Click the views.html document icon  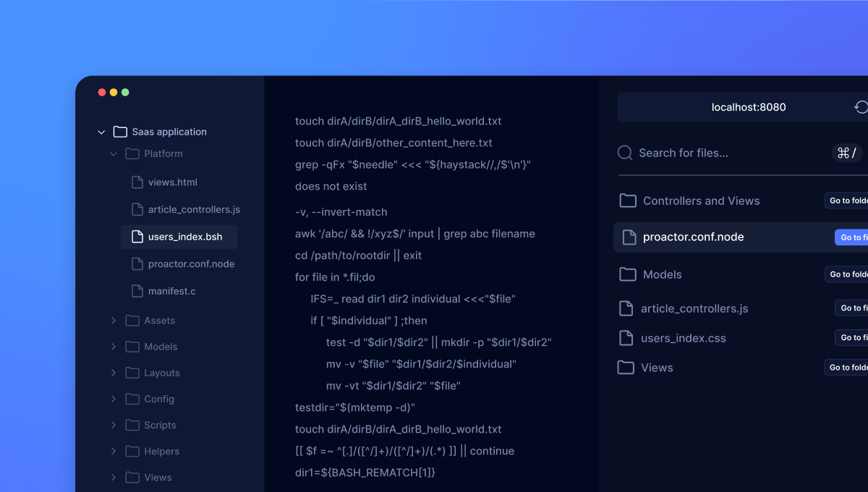coord(136,182)
